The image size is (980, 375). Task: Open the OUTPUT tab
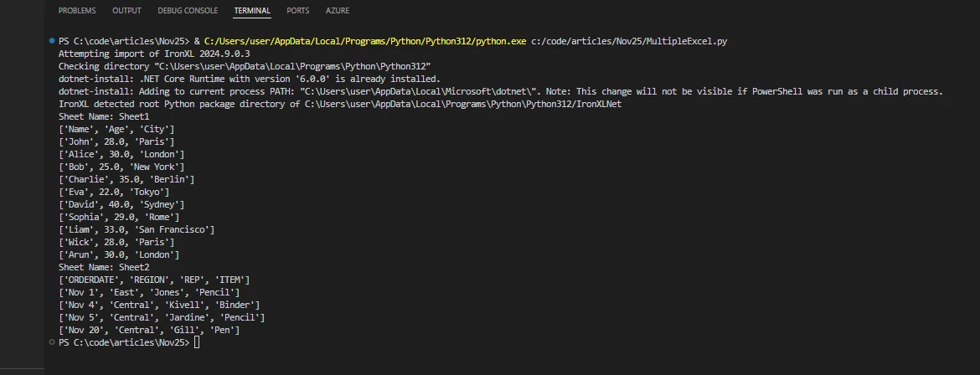click(126, 11)
